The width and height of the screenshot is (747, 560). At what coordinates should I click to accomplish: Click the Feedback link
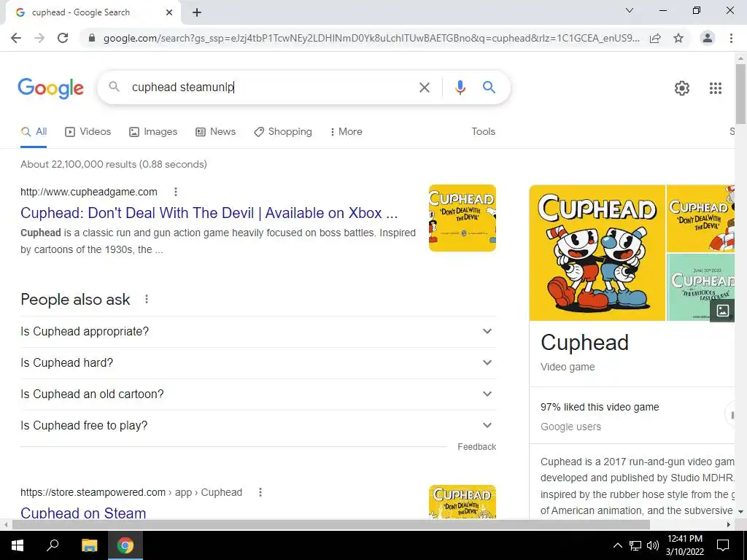pyautogui.click(x=476, y=447)
